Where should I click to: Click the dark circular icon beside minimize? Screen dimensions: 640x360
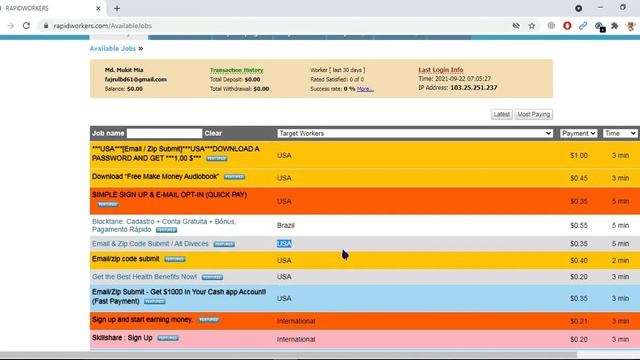[x=578, y=8]
